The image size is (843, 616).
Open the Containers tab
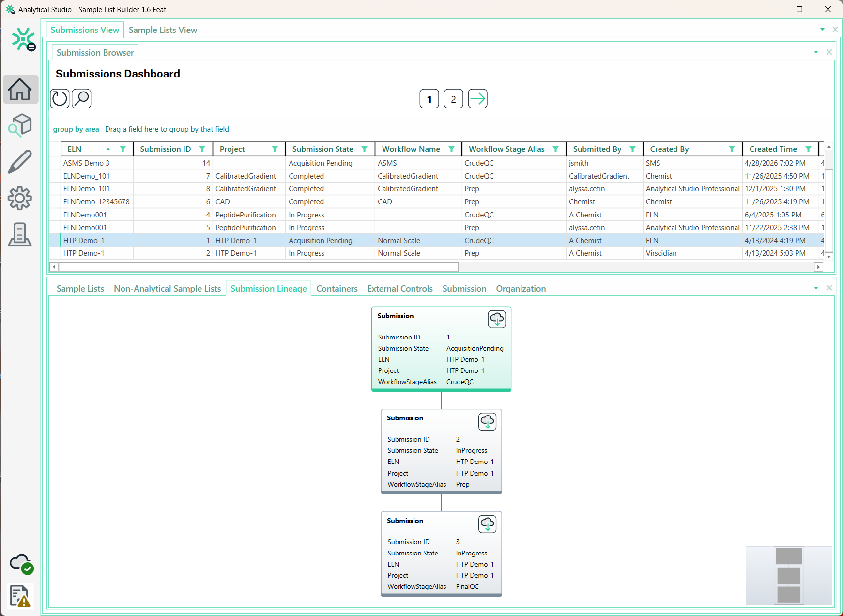[337, 289]
